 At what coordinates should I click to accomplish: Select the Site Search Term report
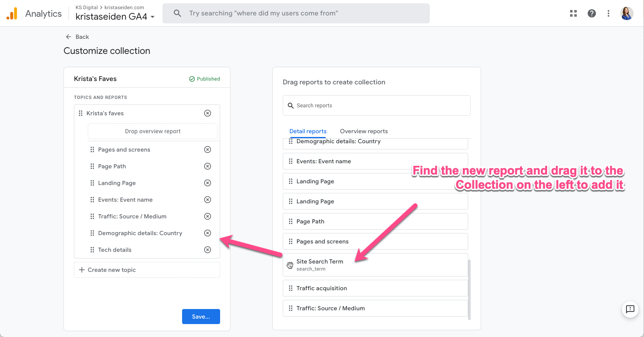click(375, 265)
